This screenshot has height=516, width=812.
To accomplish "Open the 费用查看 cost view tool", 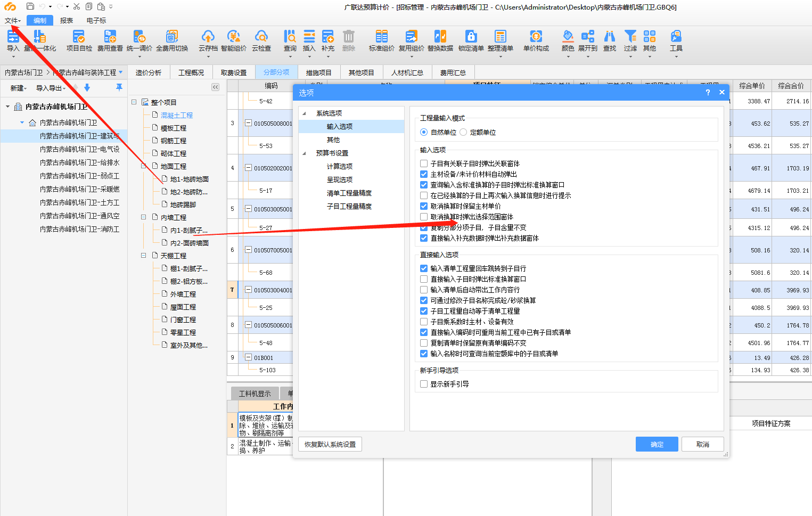I will (110, 40).
